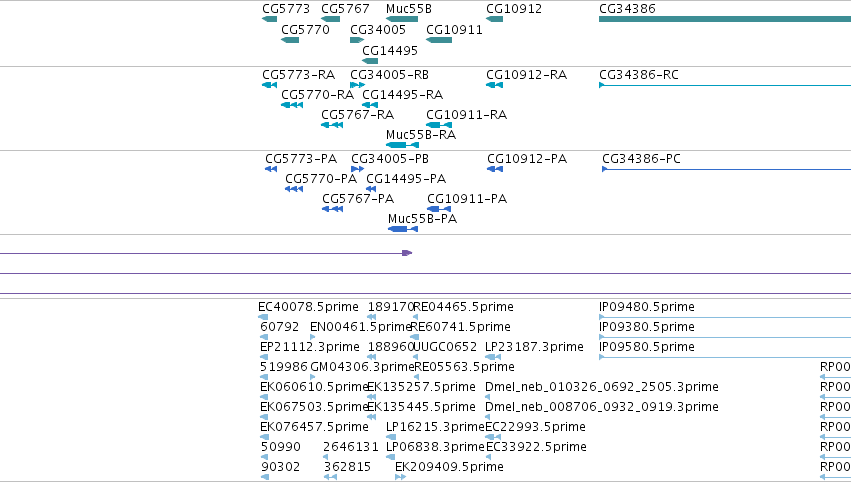Click the CG34386 gene bar
This screenshot has width=851, height=482.
(725, 19)
